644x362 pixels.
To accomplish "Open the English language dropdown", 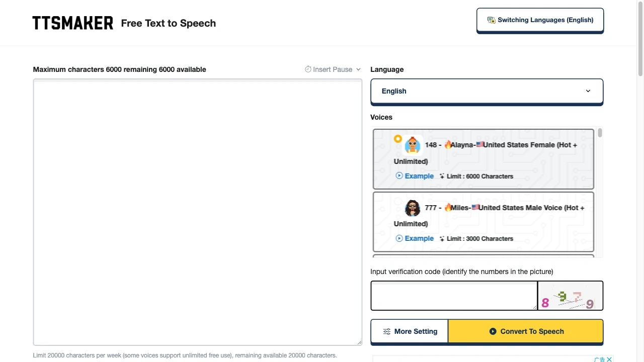I will (x=486, y=91).
